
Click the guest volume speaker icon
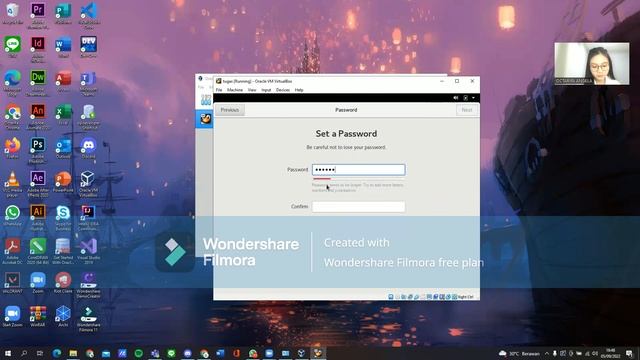point(456,98)
